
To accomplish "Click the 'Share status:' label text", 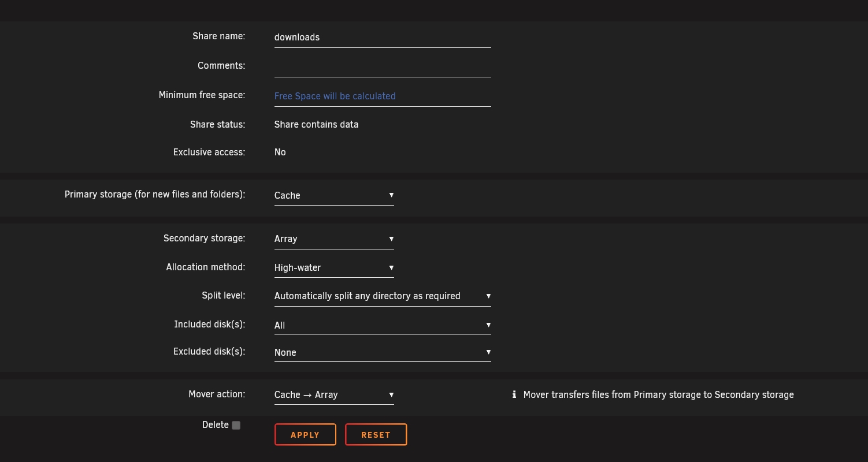I will coord(217,124).
